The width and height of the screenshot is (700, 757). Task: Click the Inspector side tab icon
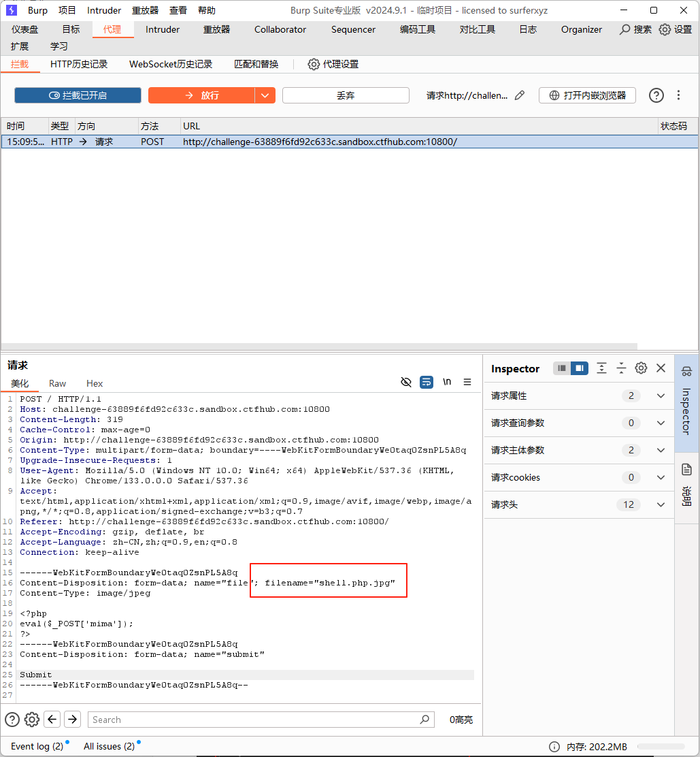pos(686,372)
